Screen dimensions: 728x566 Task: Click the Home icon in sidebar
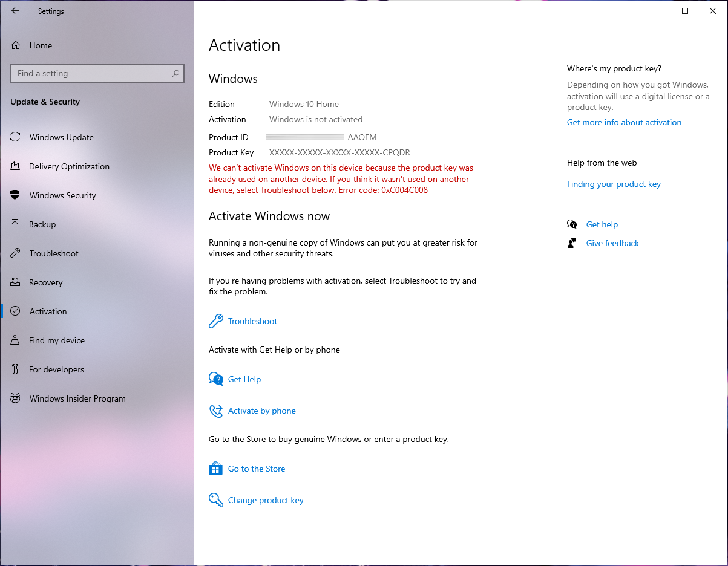pyautogui.click(x=16, y=45)
